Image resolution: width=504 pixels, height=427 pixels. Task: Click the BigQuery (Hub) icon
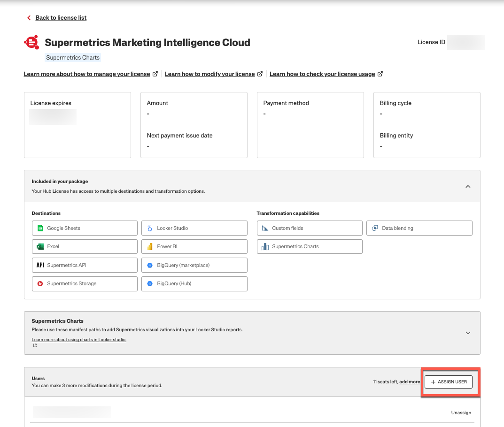click(x=150, y=284)
